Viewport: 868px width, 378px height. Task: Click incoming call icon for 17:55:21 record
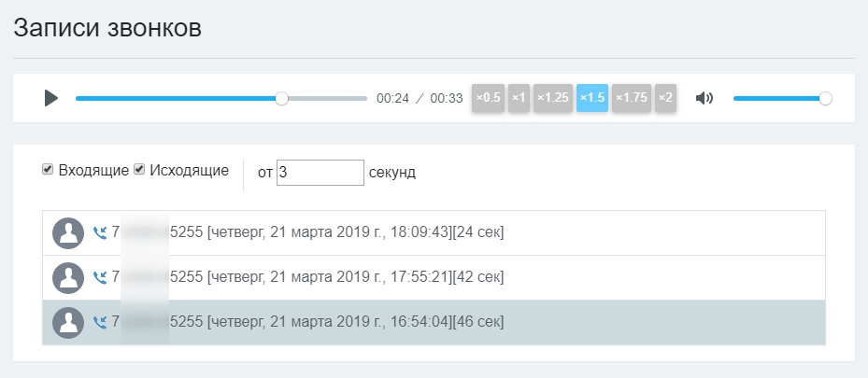[x=100, y=277]
